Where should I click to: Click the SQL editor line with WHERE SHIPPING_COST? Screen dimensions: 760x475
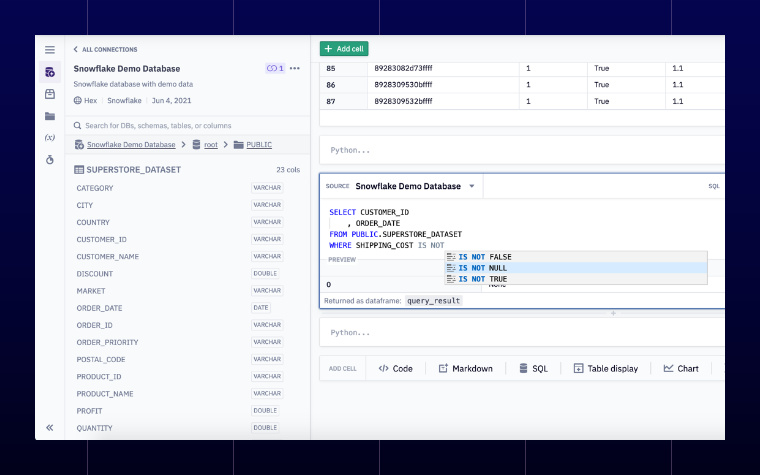tap(387, 245)
